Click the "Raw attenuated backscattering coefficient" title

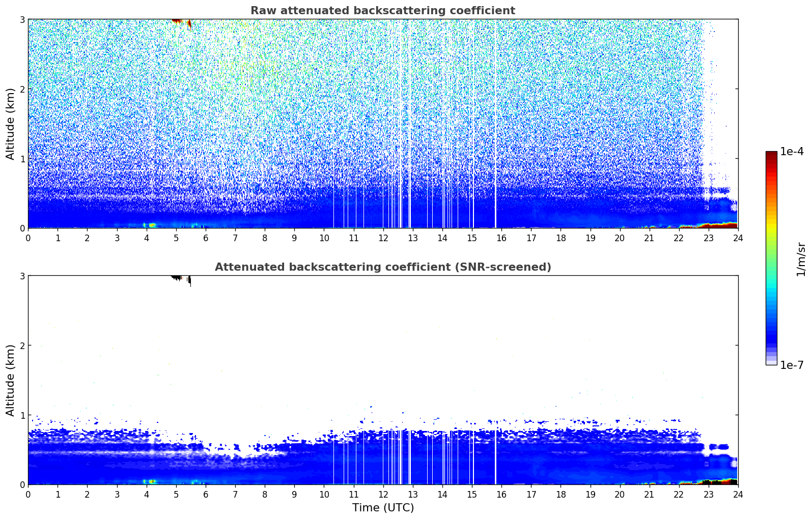tap(383, 11)
